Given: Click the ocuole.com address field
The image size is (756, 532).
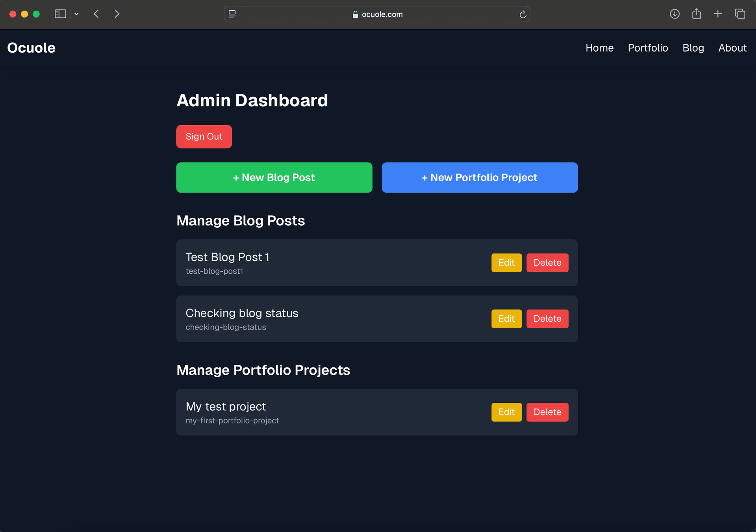Looking at the screenshot, I should point(377,15).
